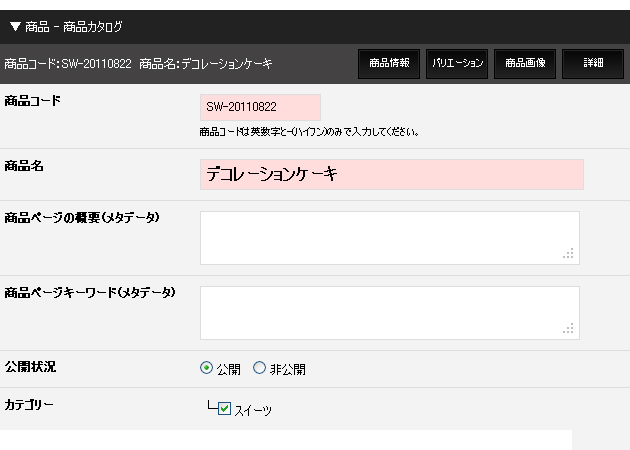Click the 商品コード hyphen-only helper text
The image size is (630, 450).
(308, 132)
